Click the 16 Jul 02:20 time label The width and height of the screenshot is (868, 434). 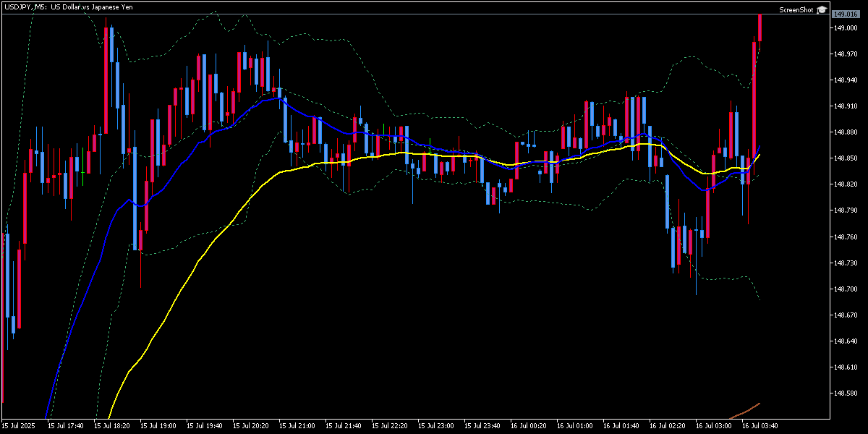[x=668, y=426]
